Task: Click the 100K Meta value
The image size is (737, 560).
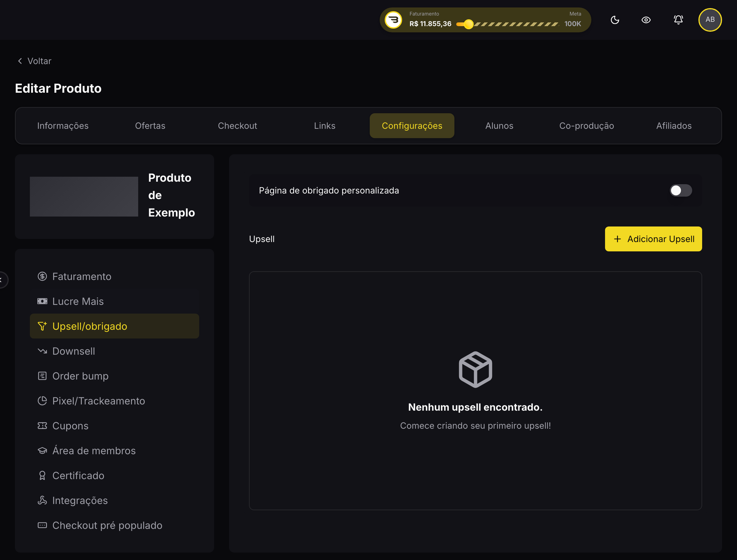Action: tap(573, 24)
